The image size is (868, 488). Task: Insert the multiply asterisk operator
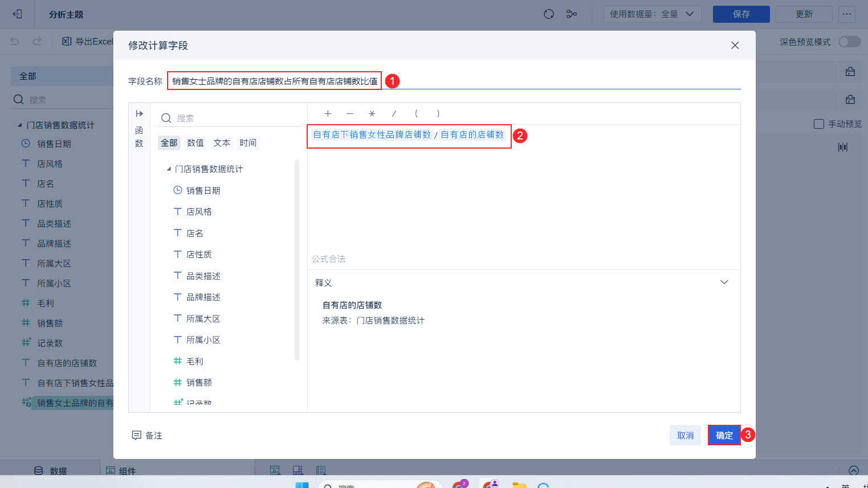(x=372, y=114)
